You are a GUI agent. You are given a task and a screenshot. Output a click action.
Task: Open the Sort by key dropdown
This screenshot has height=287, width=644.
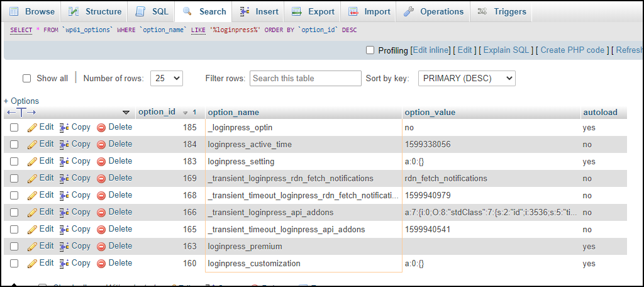467,78
